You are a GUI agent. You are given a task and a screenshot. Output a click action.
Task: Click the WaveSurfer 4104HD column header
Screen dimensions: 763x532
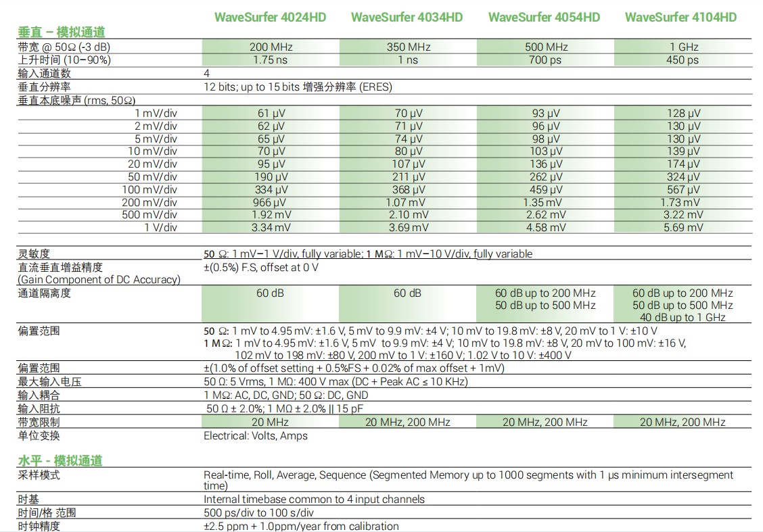click(x=680, y=18)
